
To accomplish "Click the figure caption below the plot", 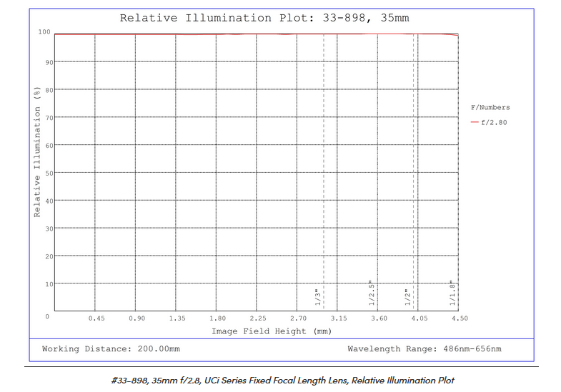I will click(282, 380).
